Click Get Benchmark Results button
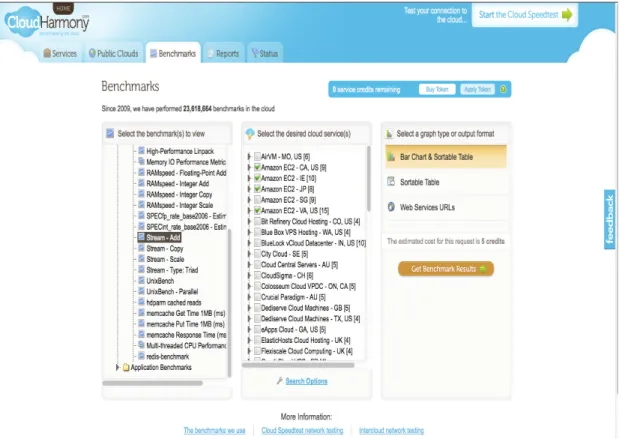 (446, 269)
